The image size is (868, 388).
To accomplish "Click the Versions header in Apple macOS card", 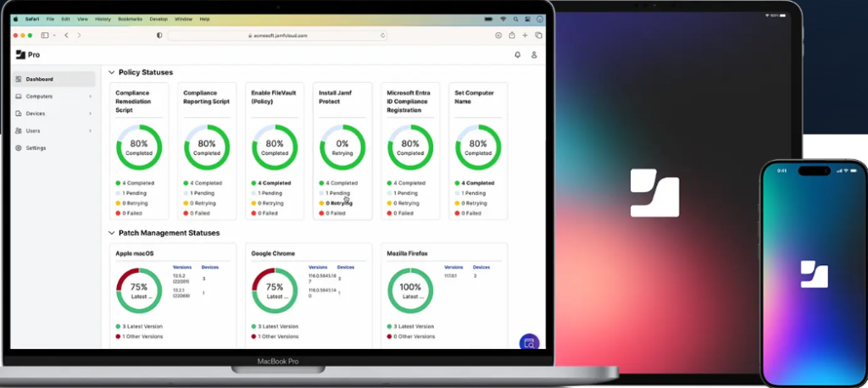I will [x=182, y=268].
